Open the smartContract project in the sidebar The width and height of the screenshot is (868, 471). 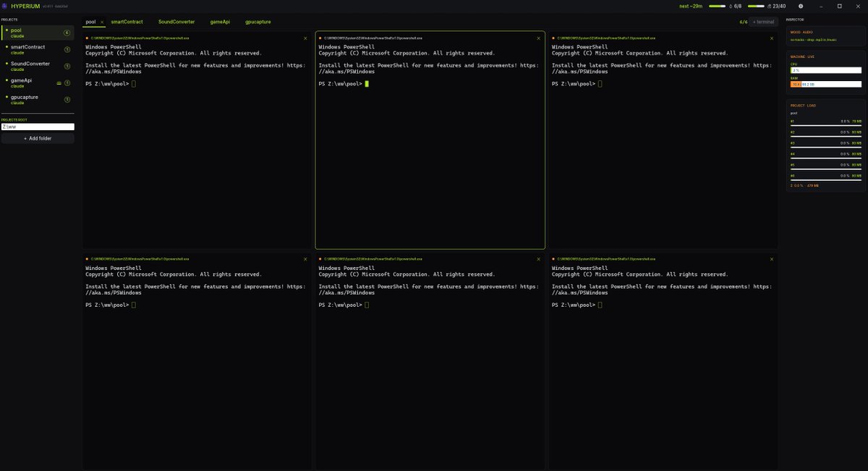tap(38, 49)
